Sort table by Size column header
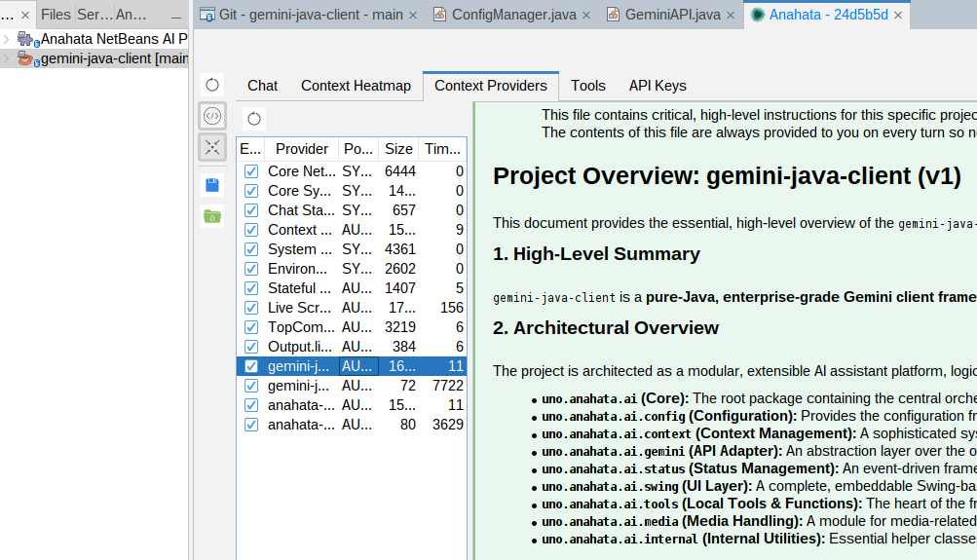This screenshot has width=977, height=560. (397, 149)
